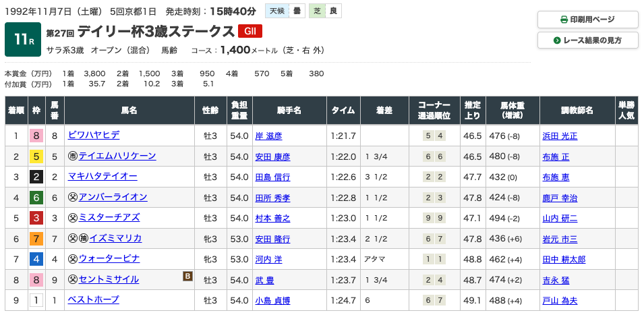Click the blue frame 4 color box
This screenshot has width=644, height=317.
[35, 259]
